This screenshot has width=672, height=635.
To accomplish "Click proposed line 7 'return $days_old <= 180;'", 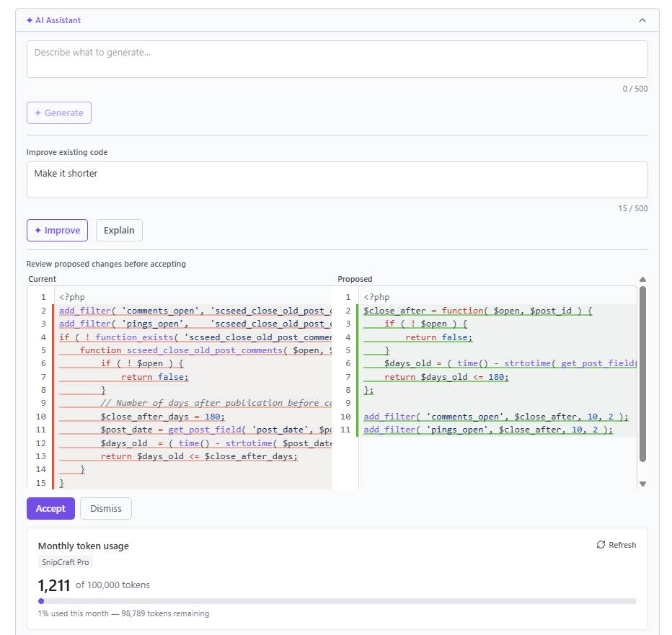I will [x=446, y=377].
